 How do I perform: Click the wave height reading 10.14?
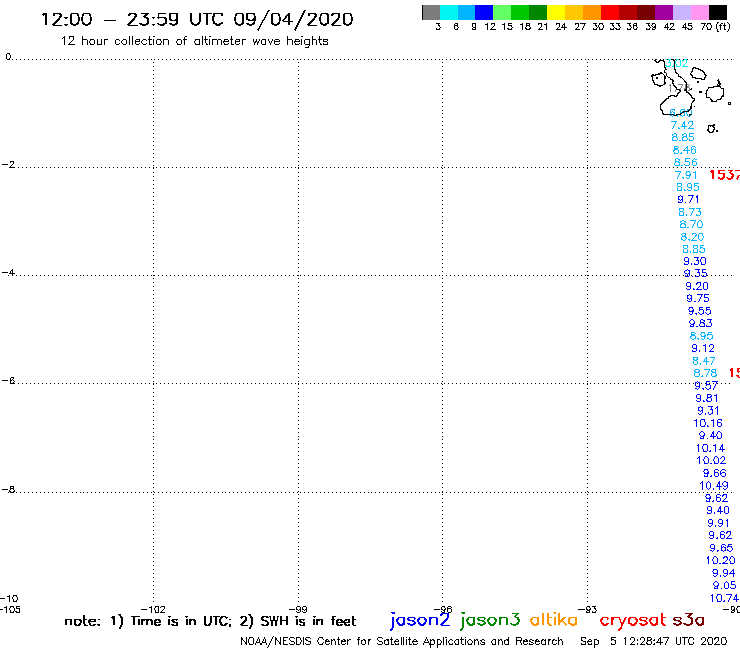tap(711, 448)
